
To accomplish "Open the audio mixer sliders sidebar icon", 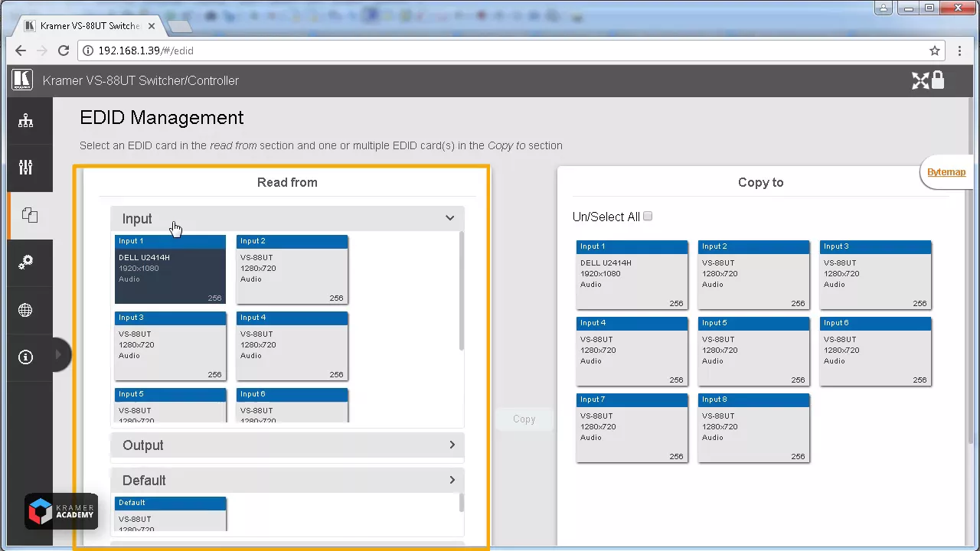I will [x=26, y=168].
